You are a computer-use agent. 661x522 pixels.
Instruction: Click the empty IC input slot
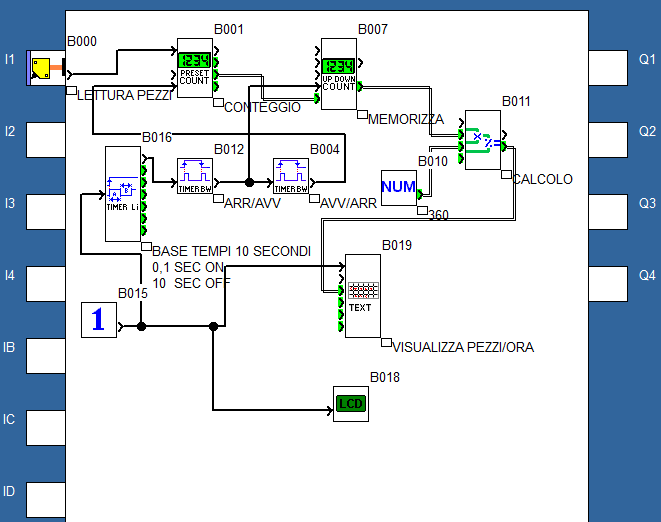44,427
